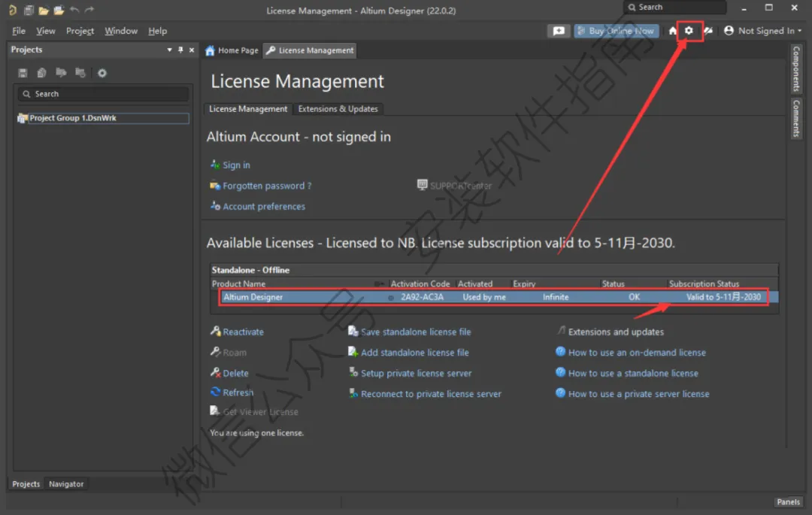Click Projects panel Search field
This screenshot has width=812, height=515.
click(103, 94)
